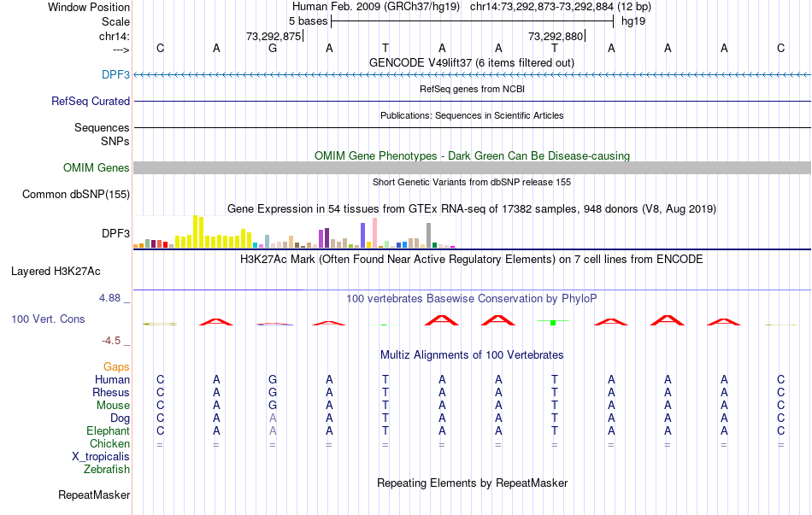Image resolution: width=812 pixels, height=515 pixels.
Task: Click the GENCODE V49lift37 track title
Action: pos(472,62)
